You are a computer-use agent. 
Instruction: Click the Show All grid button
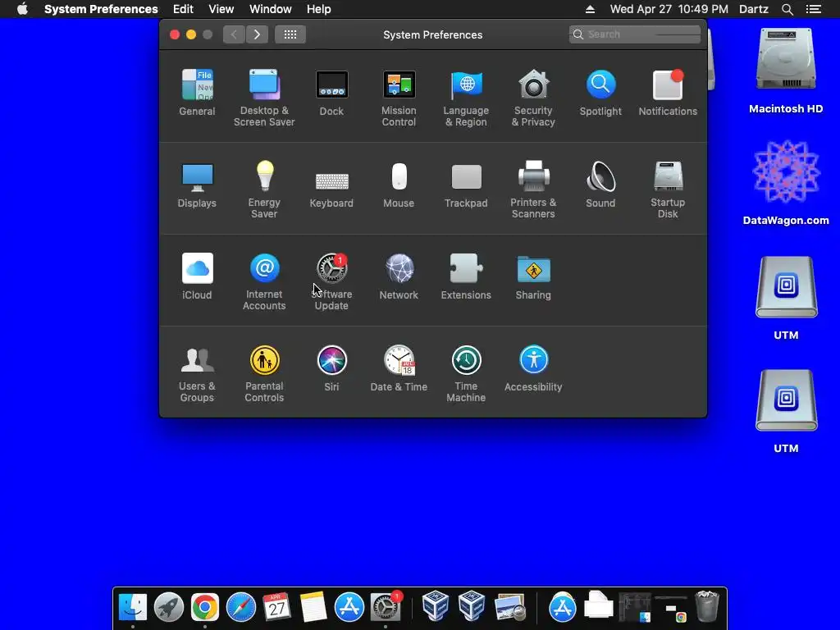coord(290,34)
